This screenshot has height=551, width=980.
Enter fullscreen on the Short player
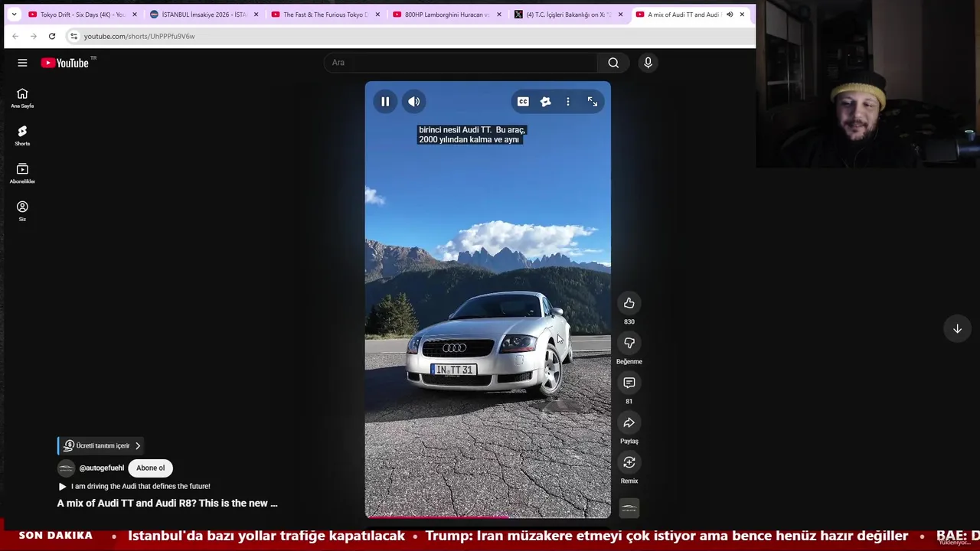click(593, 102)
